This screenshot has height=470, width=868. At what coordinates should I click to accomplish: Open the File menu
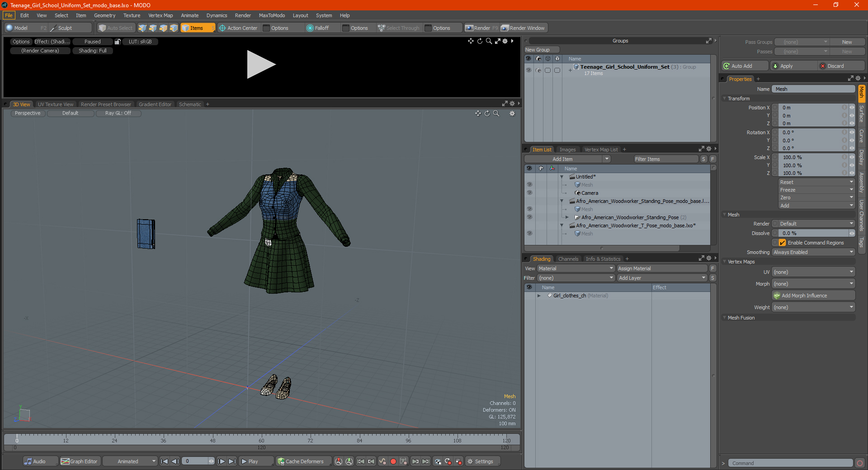[x=9, y=15]
